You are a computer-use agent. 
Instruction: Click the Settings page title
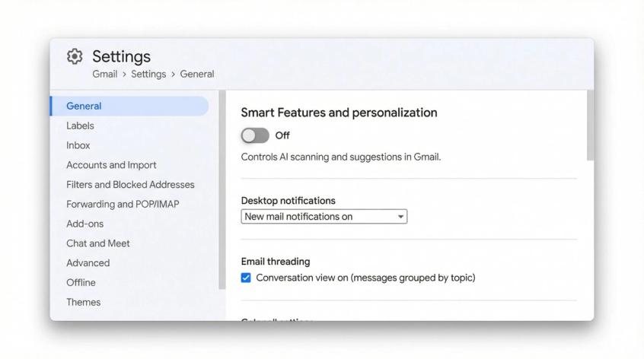[121, 56]
